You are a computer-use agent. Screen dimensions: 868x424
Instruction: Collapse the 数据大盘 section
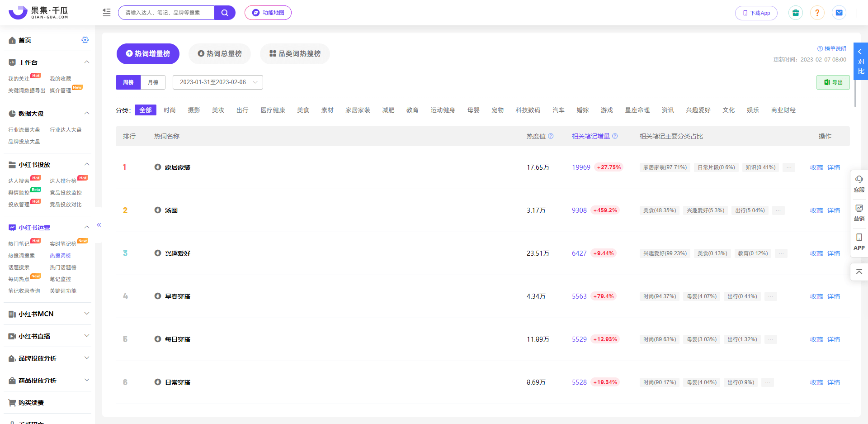pyautogui.click(x=87, y=113)
